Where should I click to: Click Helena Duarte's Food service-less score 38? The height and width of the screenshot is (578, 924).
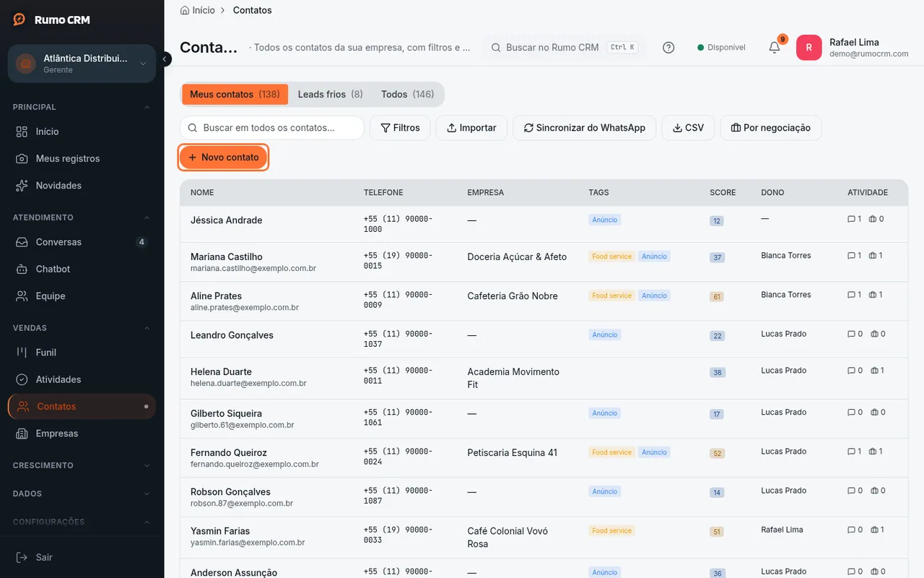[717, 373]
